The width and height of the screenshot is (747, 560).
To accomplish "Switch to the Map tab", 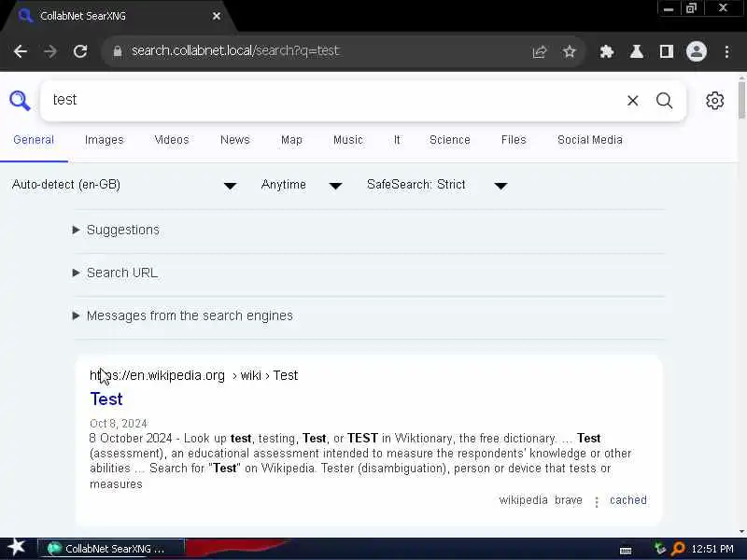I will coord(291,140).
